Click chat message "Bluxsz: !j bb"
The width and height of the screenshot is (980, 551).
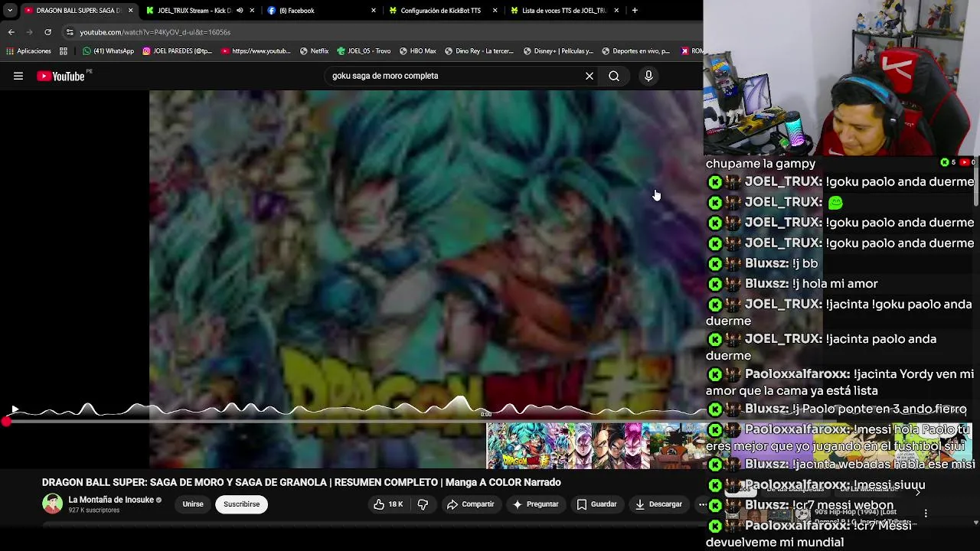click(x=762, y=263)
